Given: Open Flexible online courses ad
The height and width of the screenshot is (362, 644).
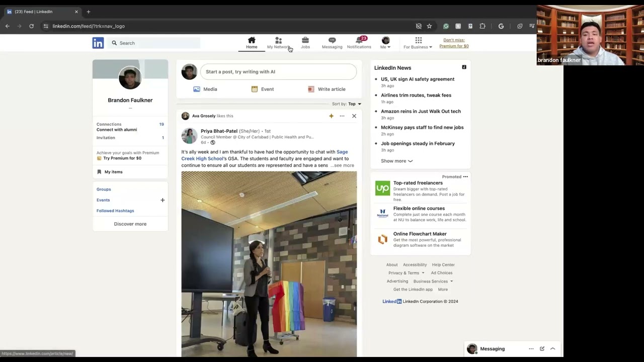Looking at the screenshot, I should click(422, 214).
